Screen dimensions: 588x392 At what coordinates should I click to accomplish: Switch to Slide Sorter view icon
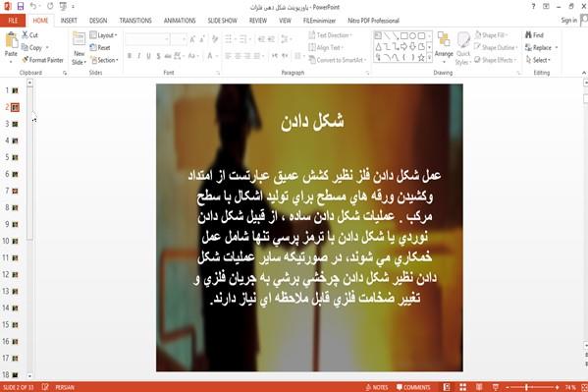pos(463,387)
